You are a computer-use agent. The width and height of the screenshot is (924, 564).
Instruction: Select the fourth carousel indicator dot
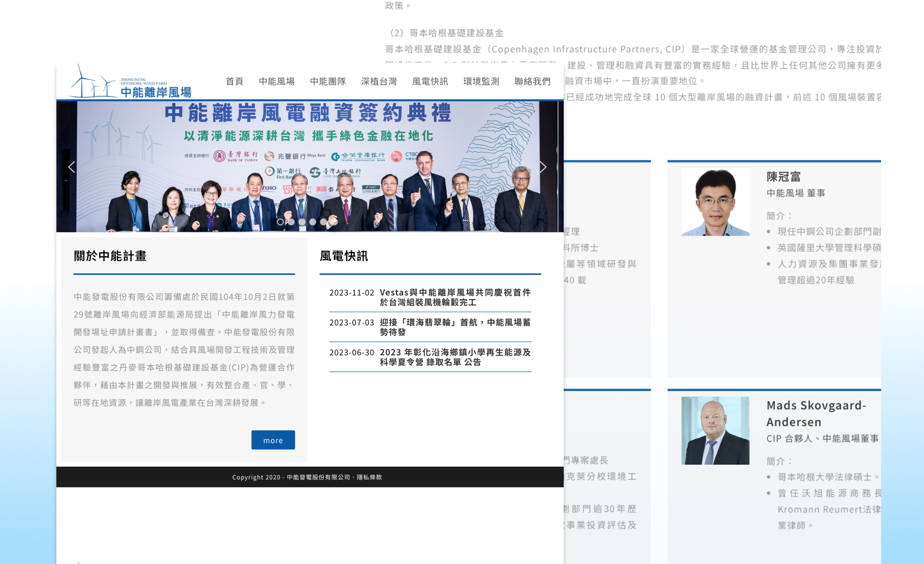point(312,222)
